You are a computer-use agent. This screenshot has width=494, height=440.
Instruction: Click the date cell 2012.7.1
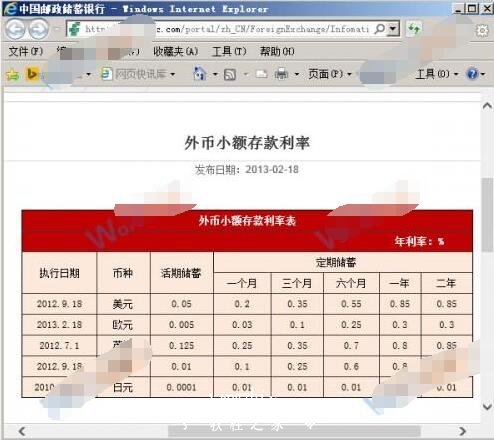(59, 346)
